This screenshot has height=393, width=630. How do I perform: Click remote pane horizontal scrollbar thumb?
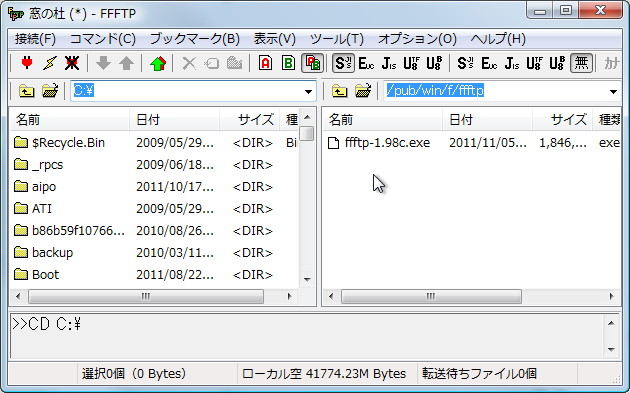pos(431,297)
